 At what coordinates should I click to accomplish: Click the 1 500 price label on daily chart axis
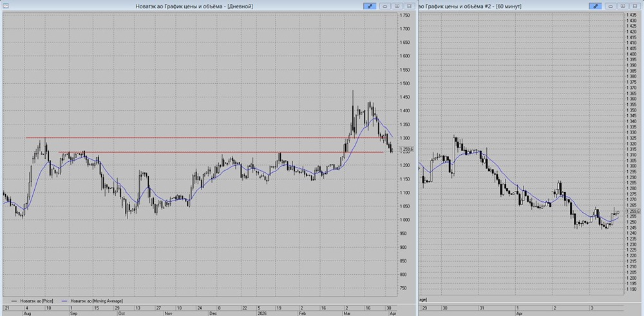coord(406,84)
